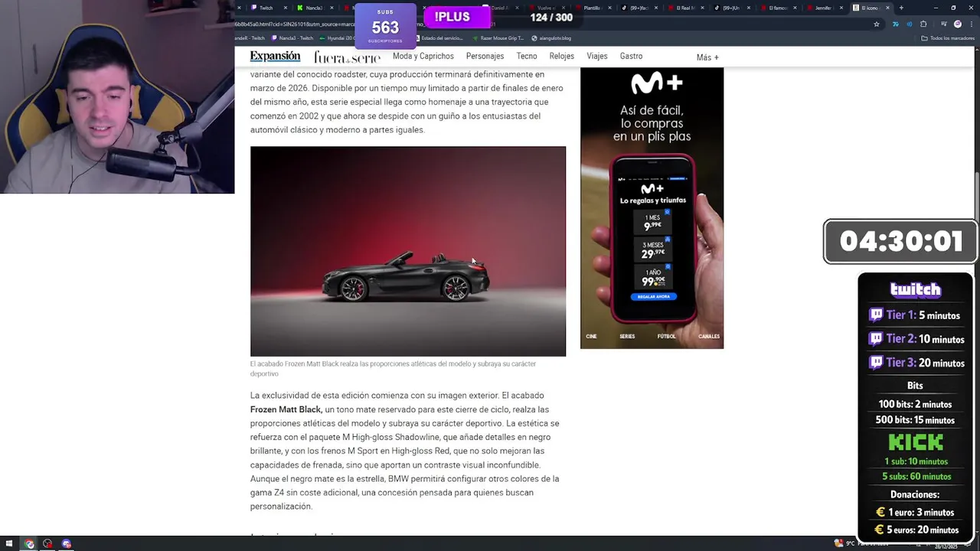Open the Personajes section
980x551 pixels.
[x=485, y=56]
